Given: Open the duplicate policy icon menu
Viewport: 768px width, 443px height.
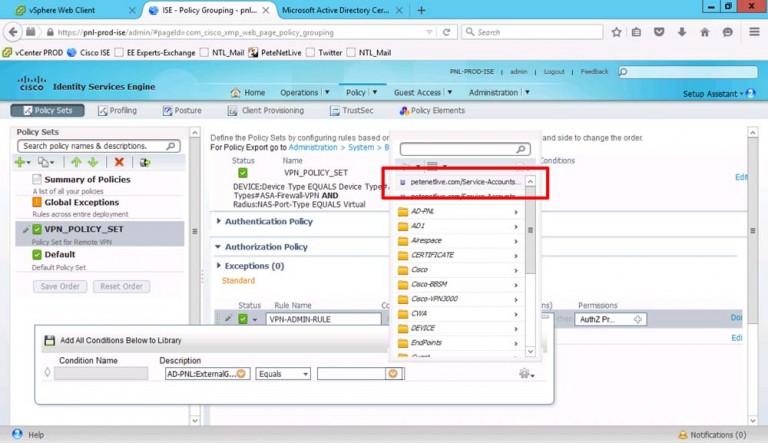Looking at the screenshot, I should point(46,162).
